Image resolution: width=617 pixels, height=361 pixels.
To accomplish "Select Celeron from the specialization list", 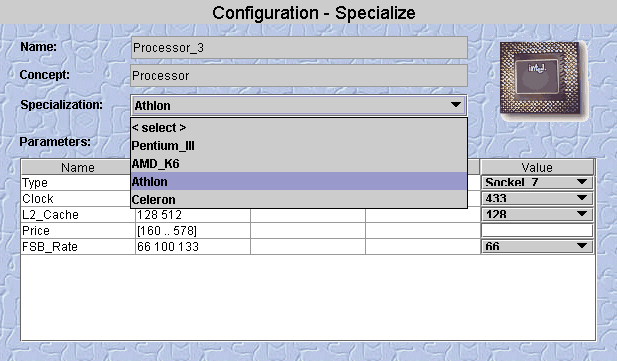I will click(x=299, y=199).
